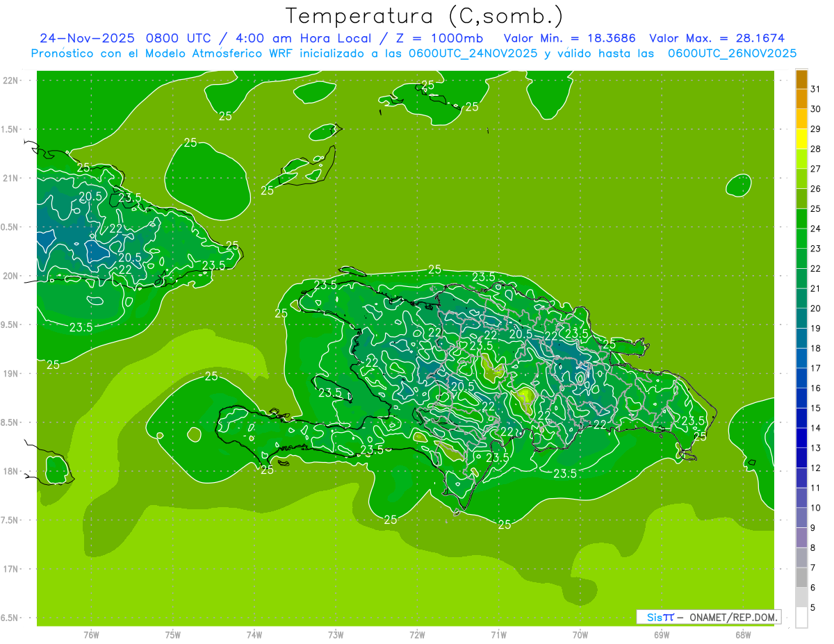
Task: Click the "76W" longitude axis label
Action: [x=91, y=634]
